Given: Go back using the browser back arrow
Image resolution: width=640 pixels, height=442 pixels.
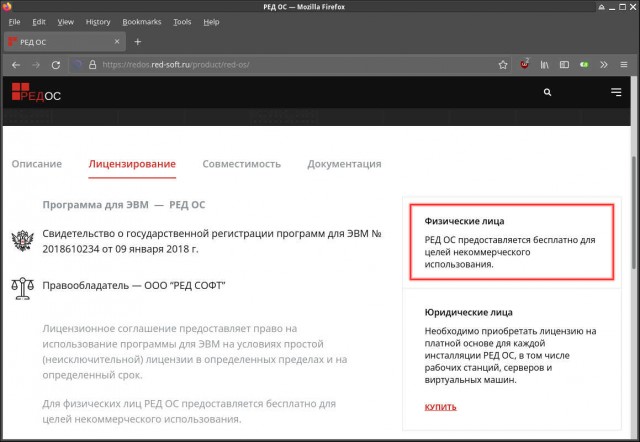Looking at the screenshot, I should [16, 65].
